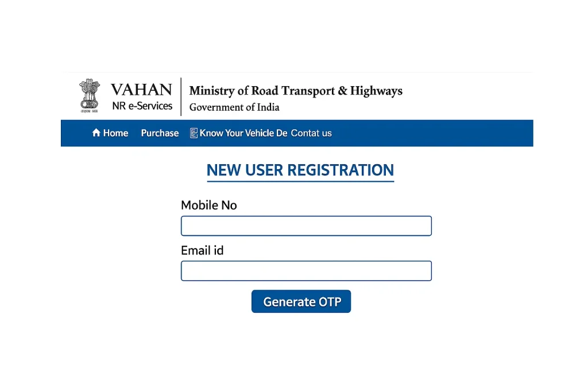Image resolution: width=588 pixels, height=392 pixels.
Task: Click the VAHAN NR e-Services logo
Action: point(126,96)
